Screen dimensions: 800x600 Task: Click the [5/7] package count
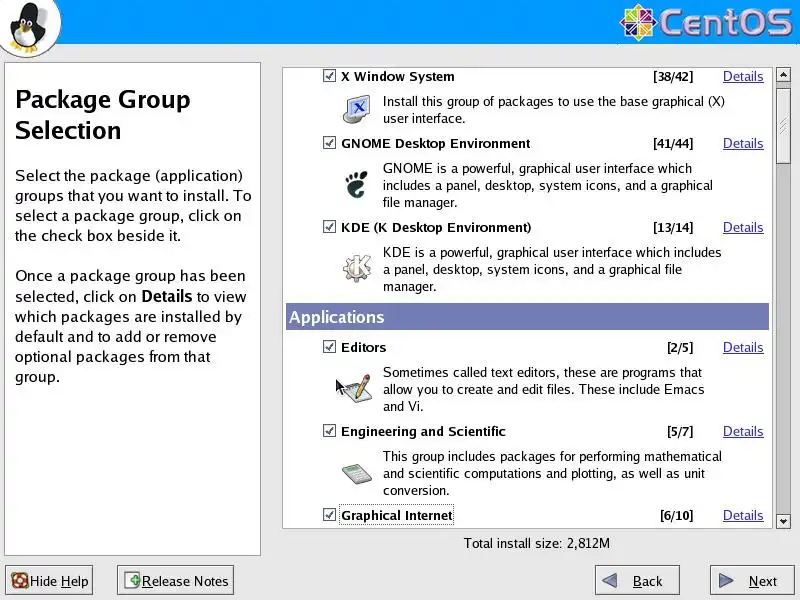[x=680, y=431]
